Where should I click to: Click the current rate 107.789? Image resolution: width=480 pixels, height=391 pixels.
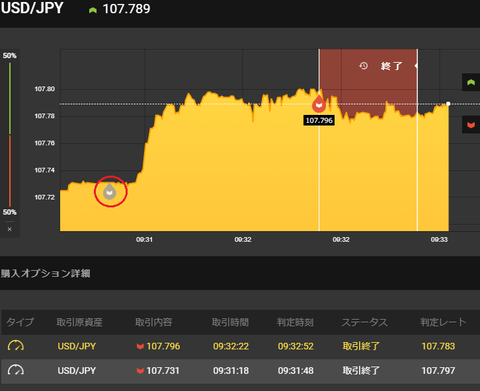126,9
